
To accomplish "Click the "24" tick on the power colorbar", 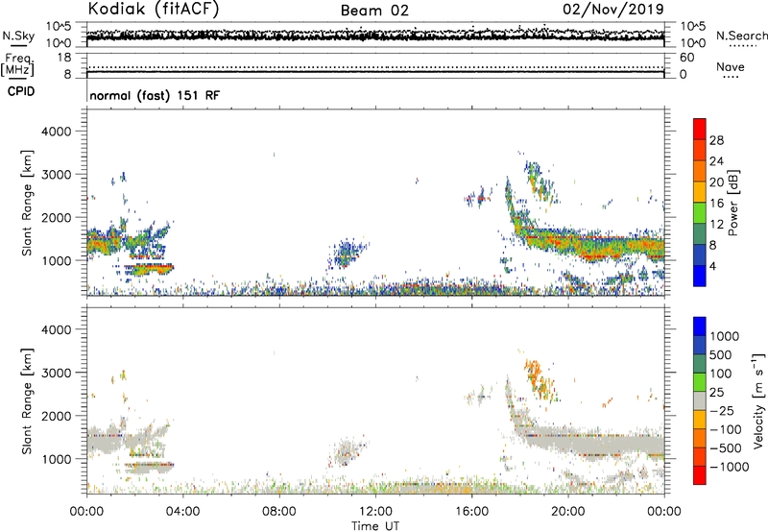I will pos(716,161).
